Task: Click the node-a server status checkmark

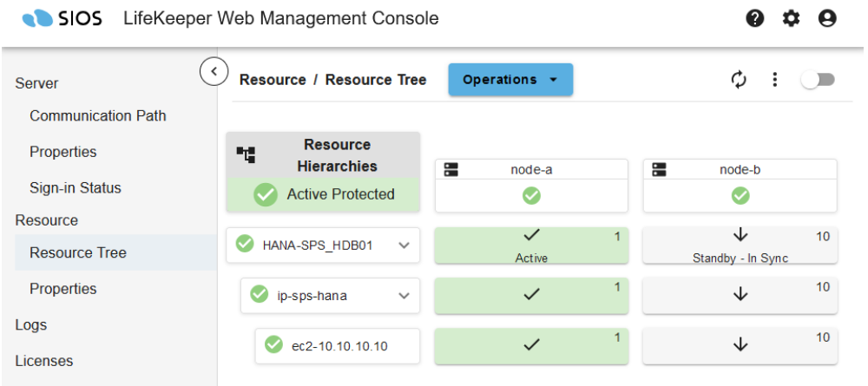Action: 531,196
